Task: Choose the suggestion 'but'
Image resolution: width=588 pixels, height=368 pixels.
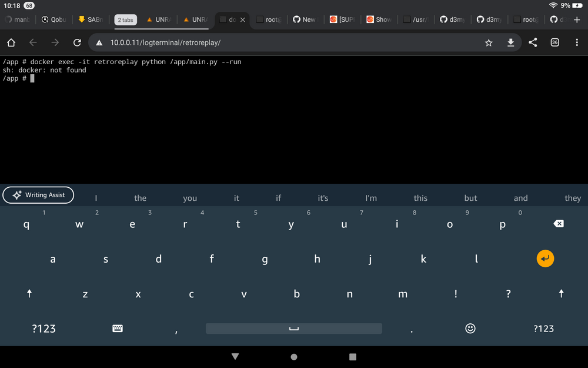Action: point(470,198)
